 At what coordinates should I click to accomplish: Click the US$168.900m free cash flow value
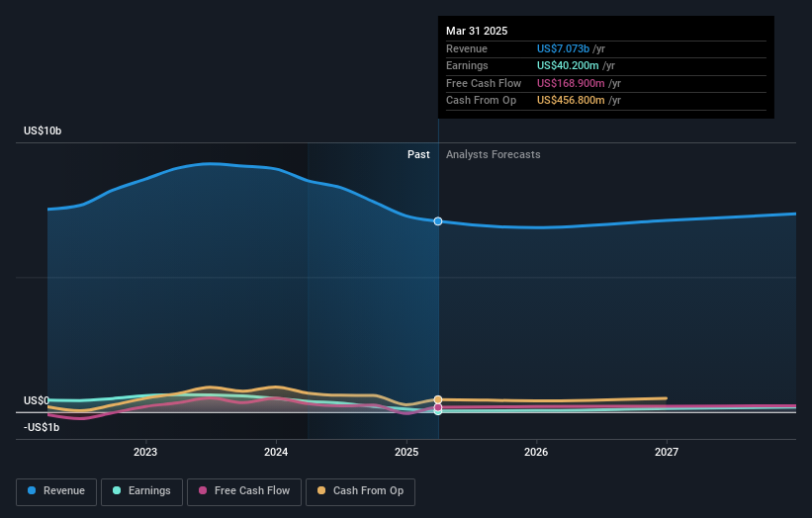571,83
